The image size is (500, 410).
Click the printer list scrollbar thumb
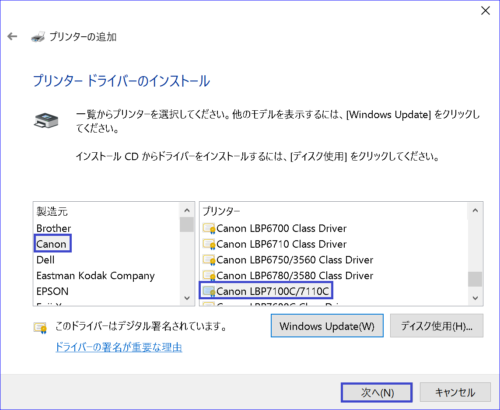point(475,279)
